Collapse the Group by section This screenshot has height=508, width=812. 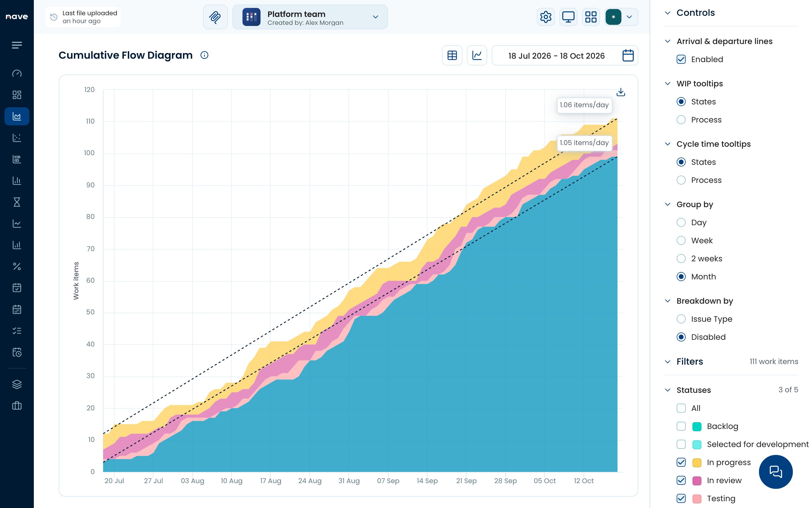pyautogui.click(x=667, y=204)
